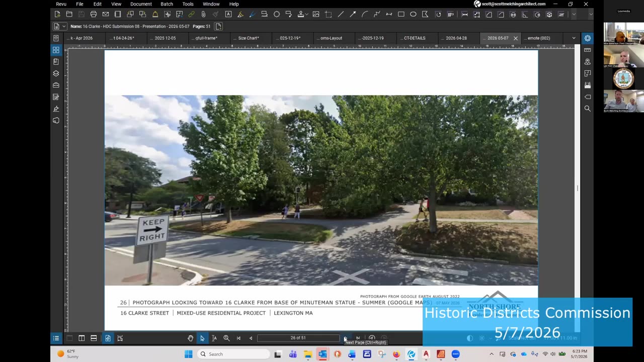Select the Ellipse tool
Screen dimensions: 644x362
(413, 15)
